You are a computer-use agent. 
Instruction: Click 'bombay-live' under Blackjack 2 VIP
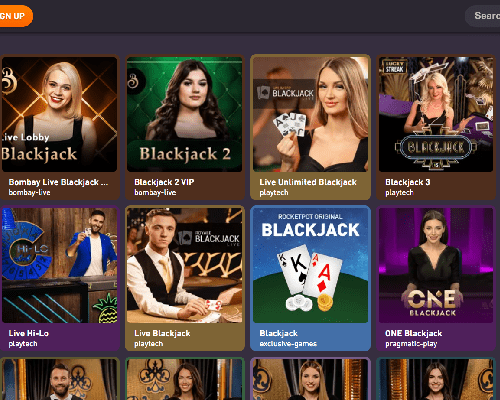(x=155, y=192)
